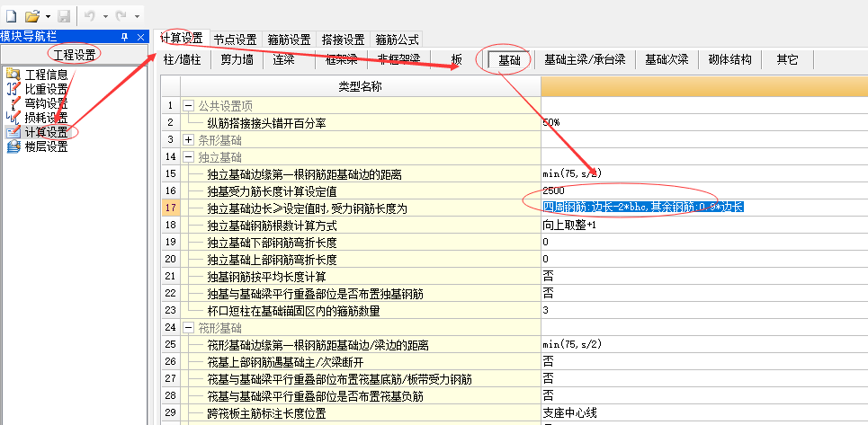Select row 独立基础边缘第一根钢筋距基础边的距离
Image resolution: width=868 pixels, height=425 pixels.
click(x=361, y=174)
